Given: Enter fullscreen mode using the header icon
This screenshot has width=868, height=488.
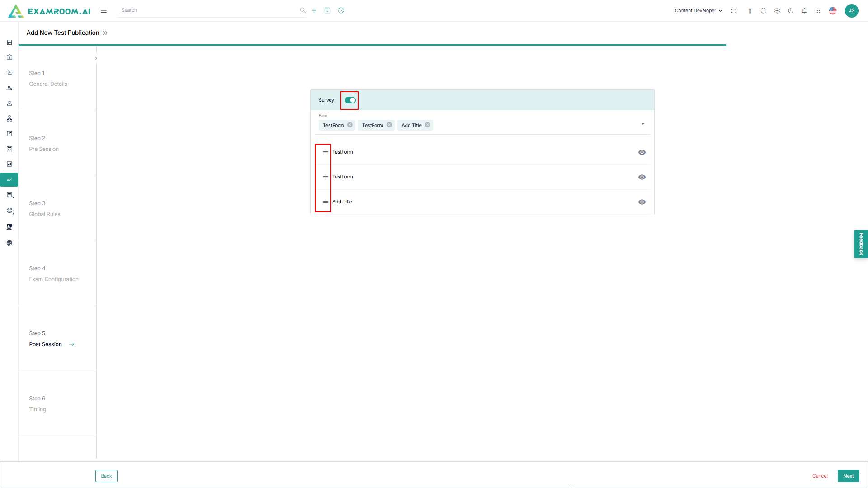Looking at the screenshot, I should 734,11.
